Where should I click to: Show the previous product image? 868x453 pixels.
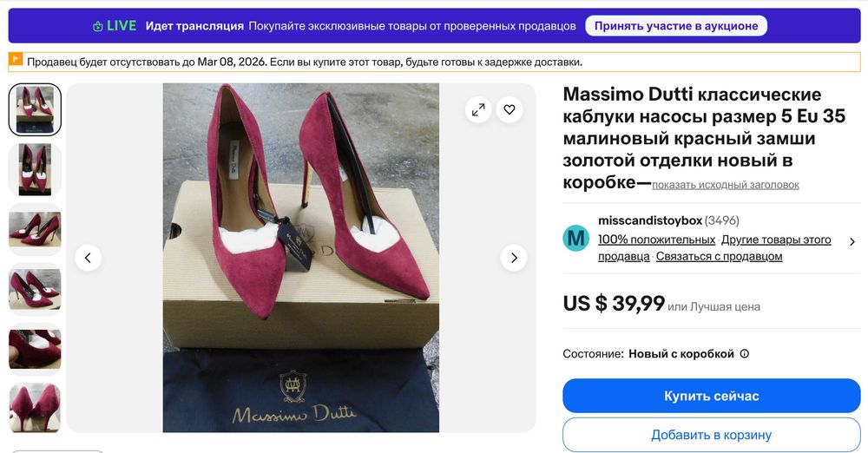coord(88,258)
